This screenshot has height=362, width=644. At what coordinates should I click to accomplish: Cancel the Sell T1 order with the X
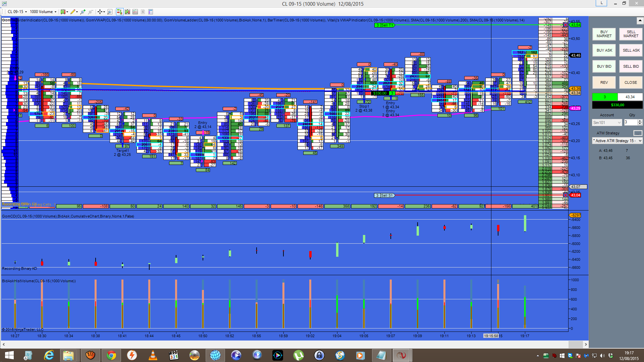566,25
